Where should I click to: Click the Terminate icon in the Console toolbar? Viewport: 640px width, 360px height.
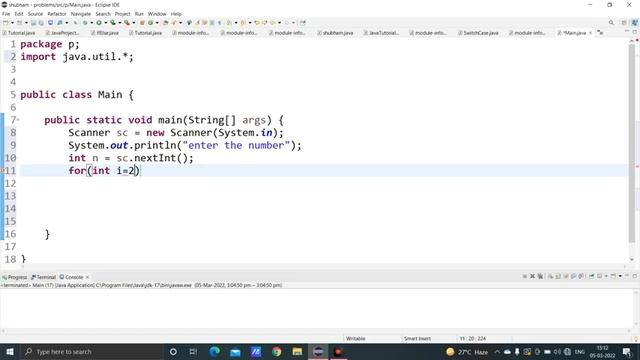pos(524,276)
